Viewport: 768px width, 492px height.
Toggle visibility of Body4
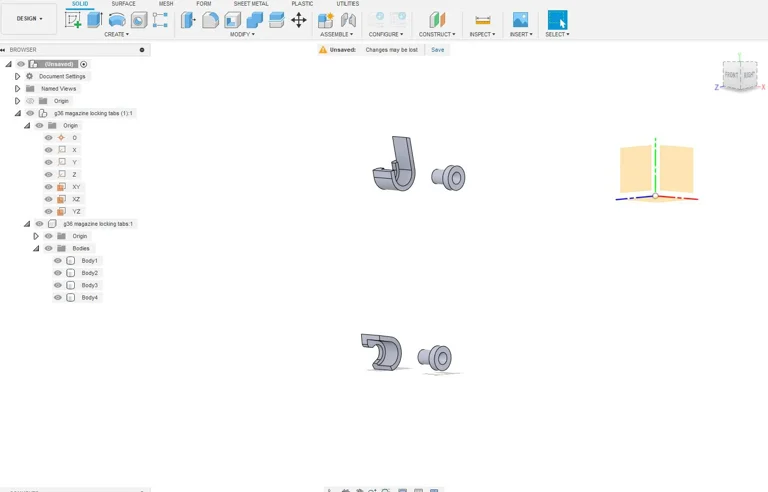tap(58, 298)
